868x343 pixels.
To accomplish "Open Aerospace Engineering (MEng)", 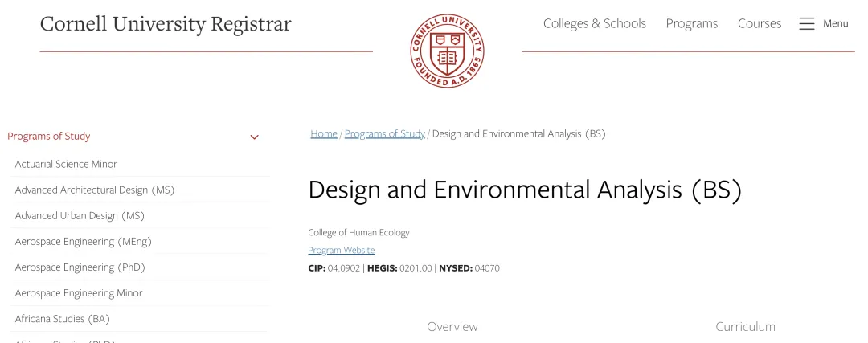I will click(x=83, y=241).
